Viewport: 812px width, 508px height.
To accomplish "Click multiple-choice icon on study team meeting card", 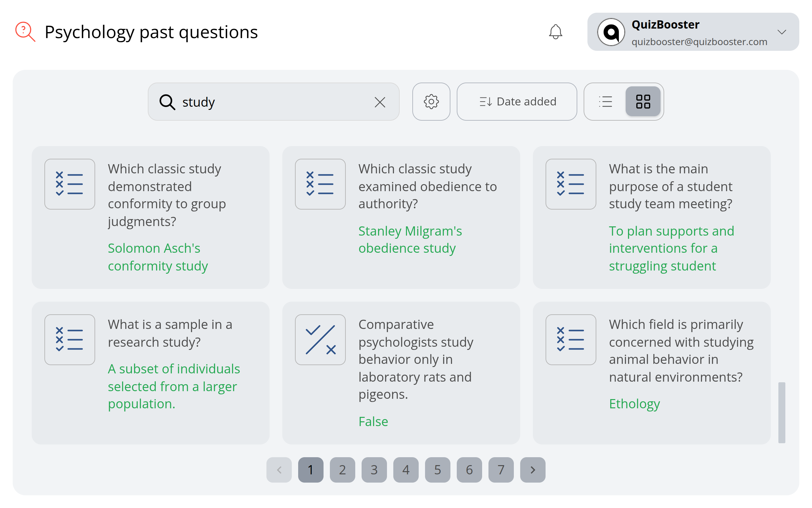I will pos(571,184).
